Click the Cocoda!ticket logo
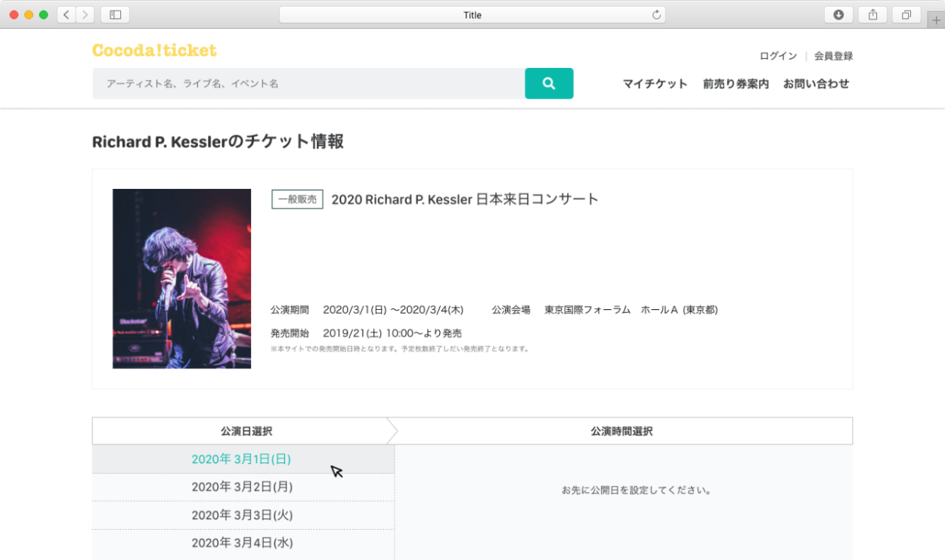This screenshot has width=945, height=560. (x=154, y=51)
